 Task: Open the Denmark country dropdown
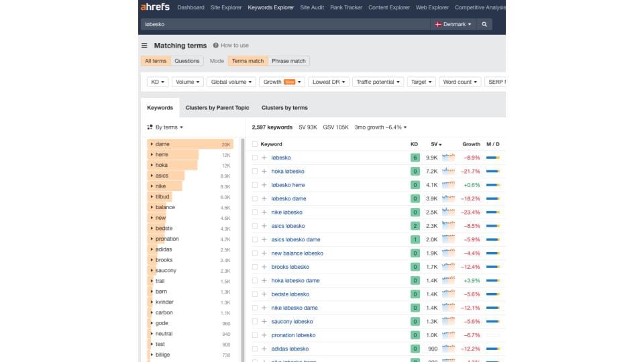[x=453, y=24]
